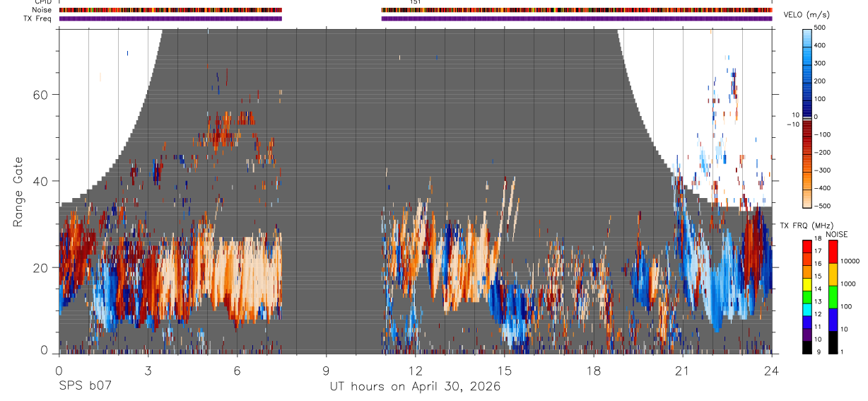Click the red 17-18 MHz frequency swatch
This screenshot has height=401, width=868.
point(808,246)
